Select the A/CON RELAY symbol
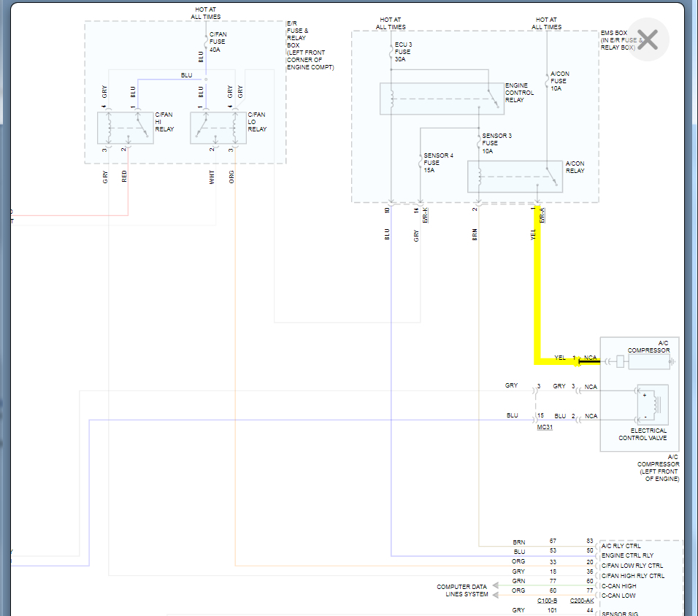The image size is (698, 616). click(515, 177)
